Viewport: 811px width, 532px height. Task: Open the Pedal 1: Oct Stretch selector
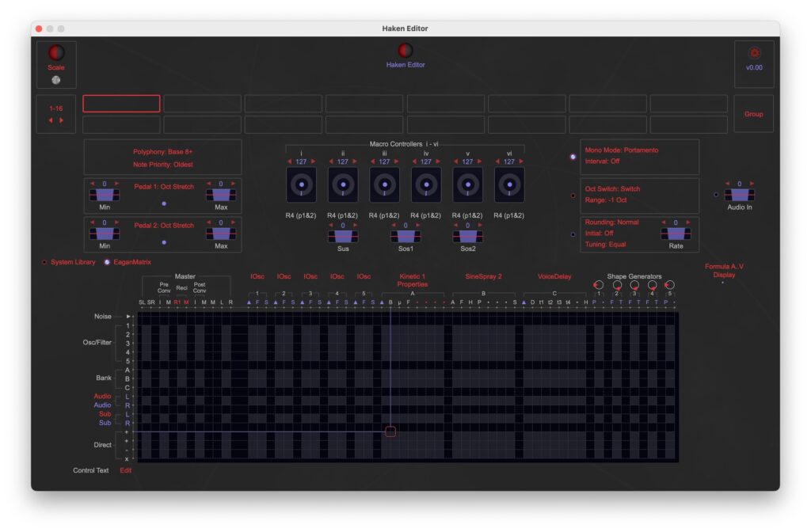coord(164,187)
